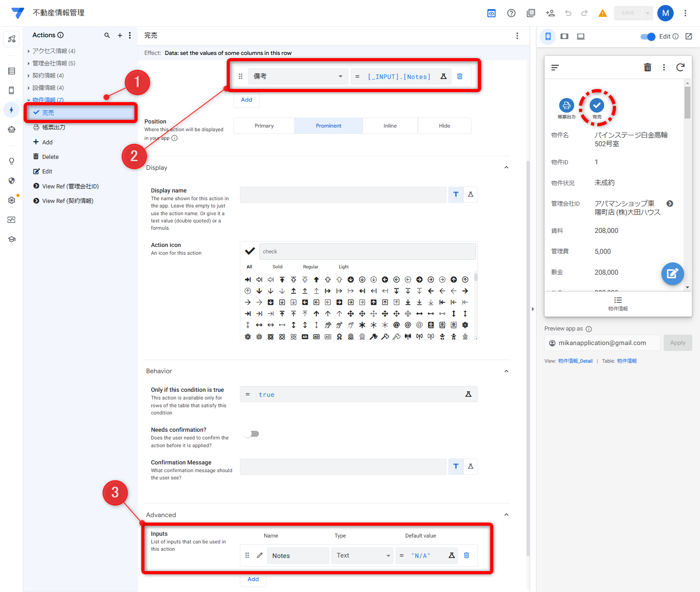Screen dimensions: 700x592
Task: Open the app preview eye icon
Action: coord(491,13)
